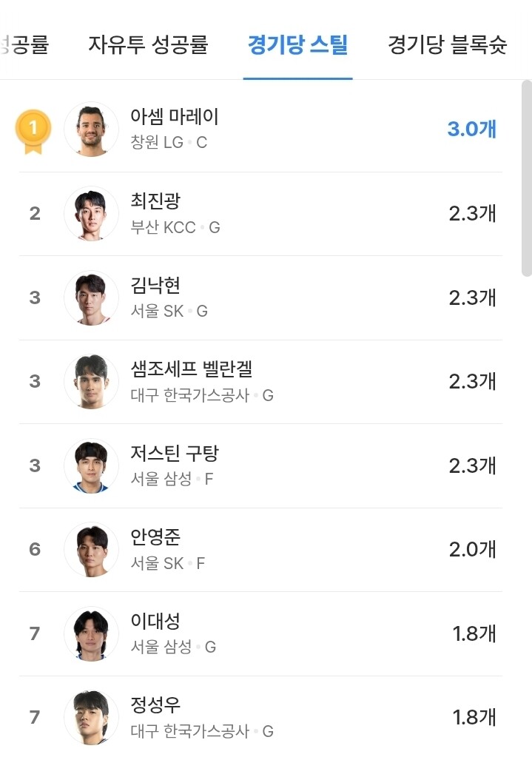Go to the partially hidden 성공률 tab at left
This screenshot has height=757, width=532.
click(24, 45)
